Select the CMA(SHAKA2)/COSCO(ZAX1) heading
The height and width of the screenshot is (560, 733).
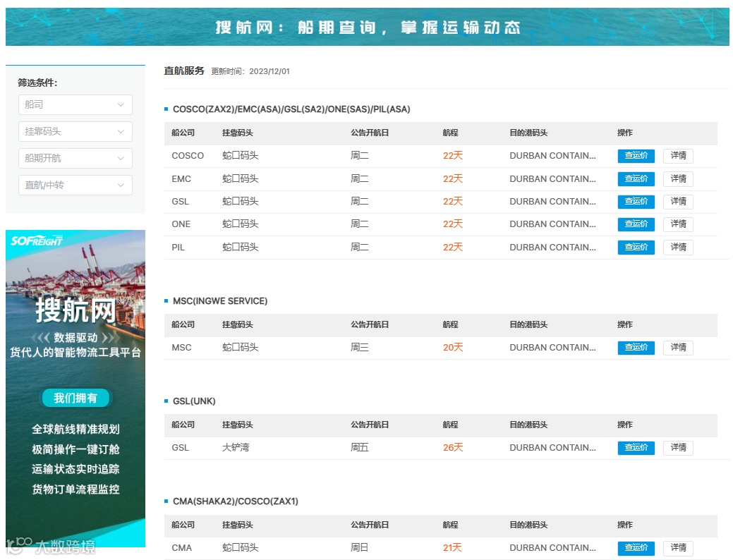235,501
